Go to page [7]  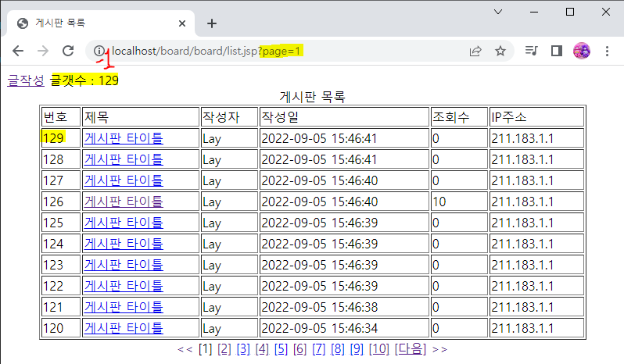(319, 349)
